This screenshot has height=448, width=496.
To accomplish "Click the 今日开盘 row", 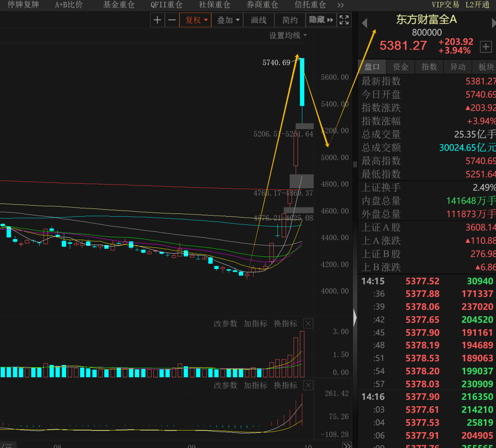I will (x=427, y=95).
